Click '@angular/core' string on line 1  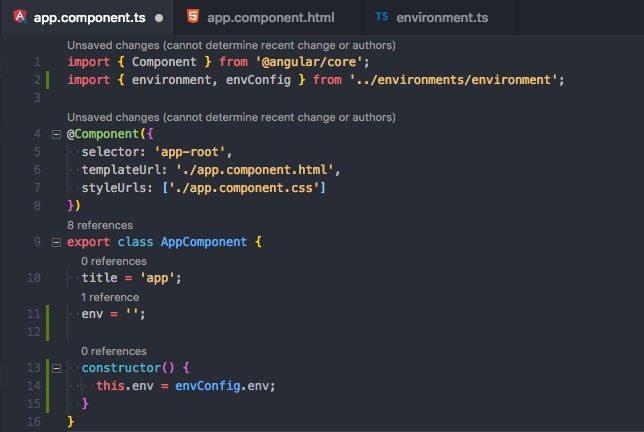pyautogui.click(x=309, y=62)
